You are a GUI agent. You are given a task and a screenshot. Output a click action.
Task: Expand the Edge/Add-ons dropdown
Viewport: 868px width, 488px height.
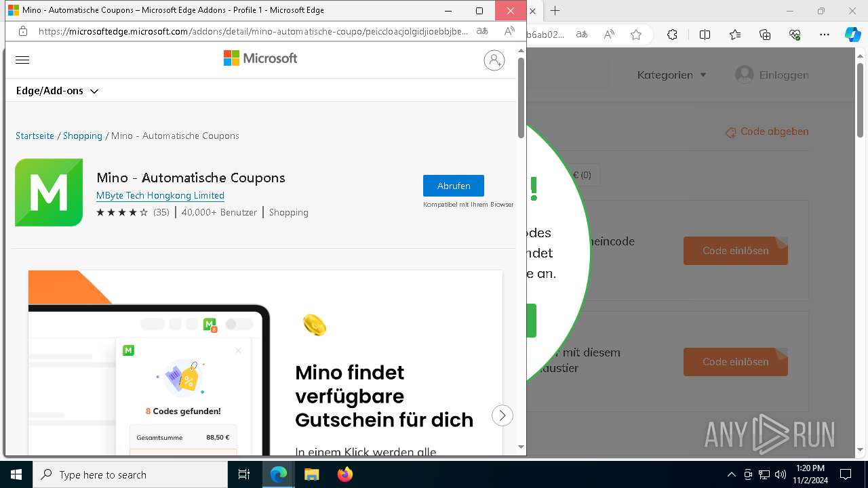(x=57, y=91)
